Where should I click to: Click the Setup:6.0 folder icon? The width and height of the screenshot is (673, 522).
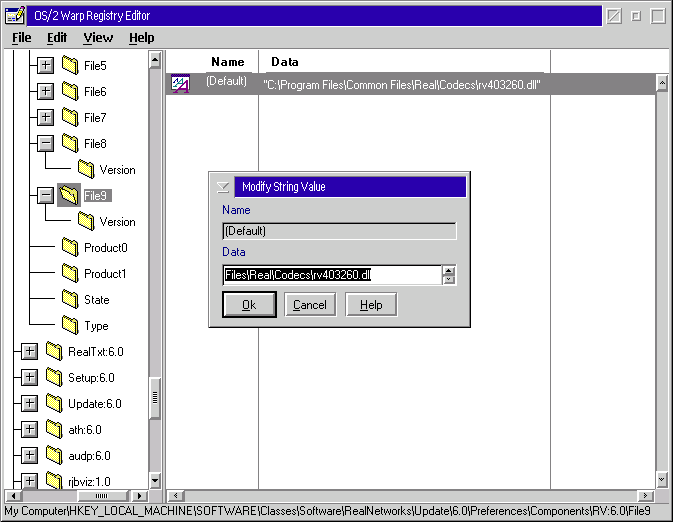(x=54, y=378)
